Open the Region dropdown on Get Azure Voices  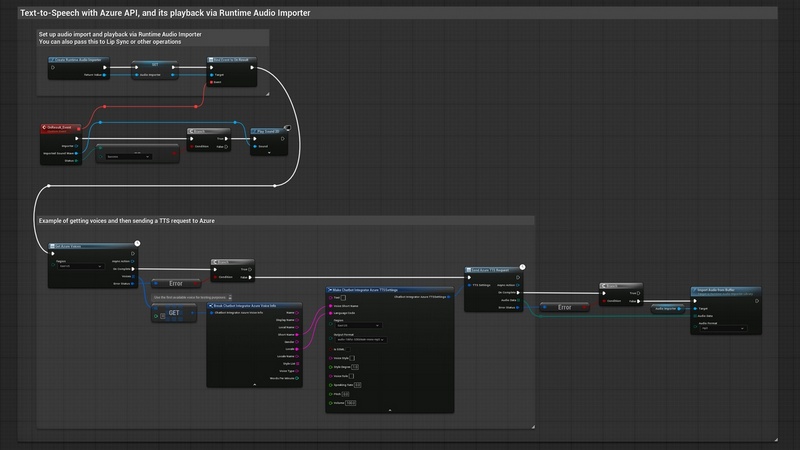(81, 267)
